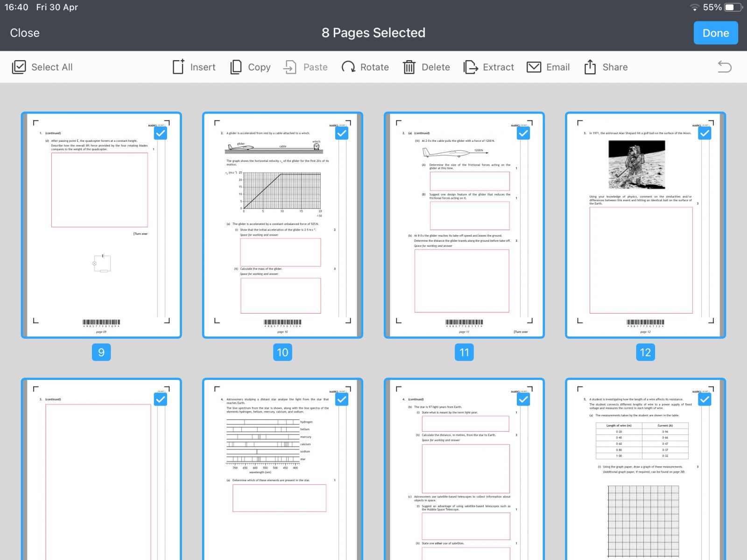Screen dimensions: 747x560
Task: Deselect page 12 using its checkmark
Action: 705,133
